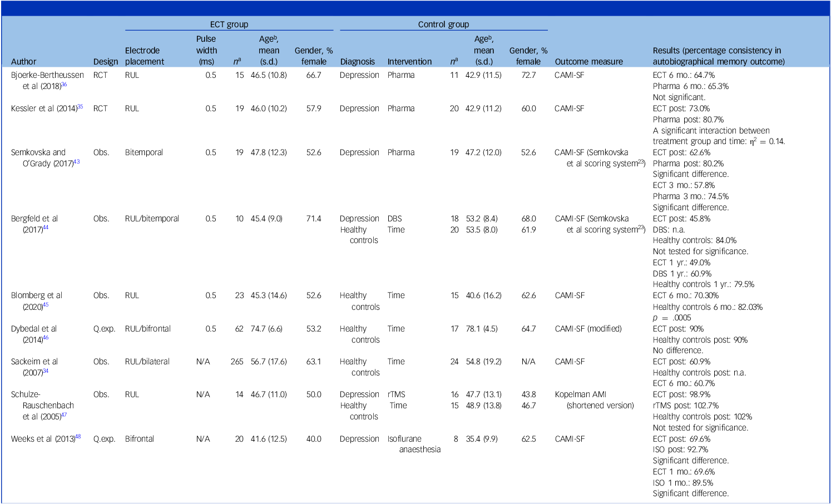Click the Control group header label
This screenshot has width=831, height=504.
443,24
